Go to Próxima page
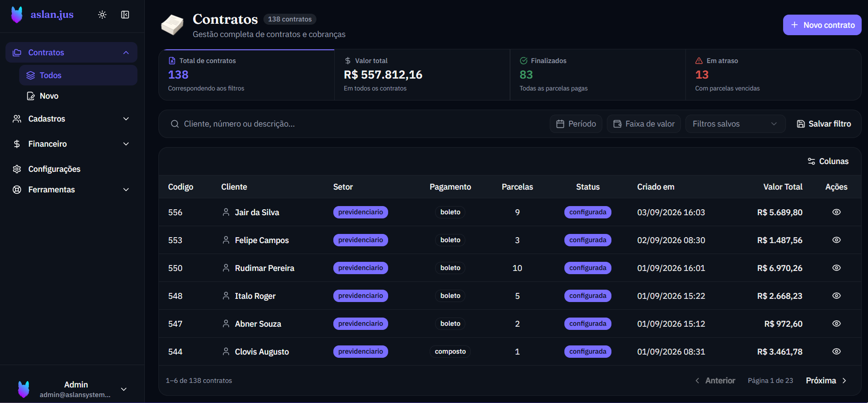The image size is (868, 403). click(826, 381)
